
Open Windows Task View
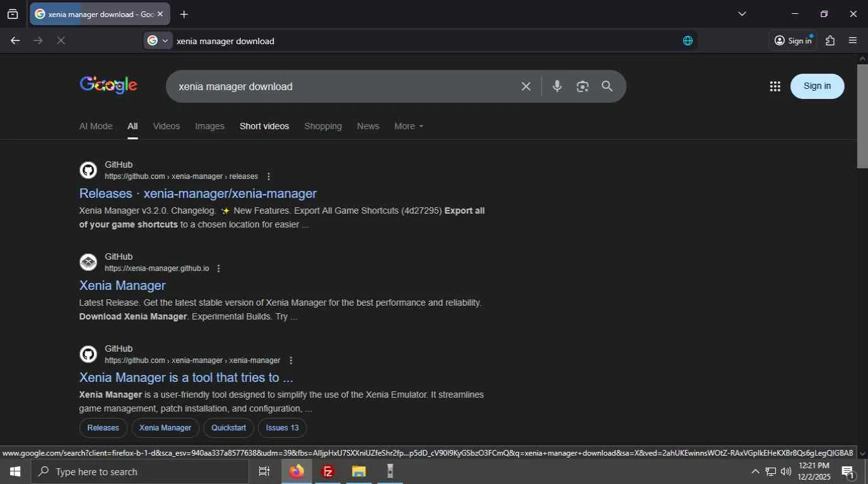click(264, 471)
